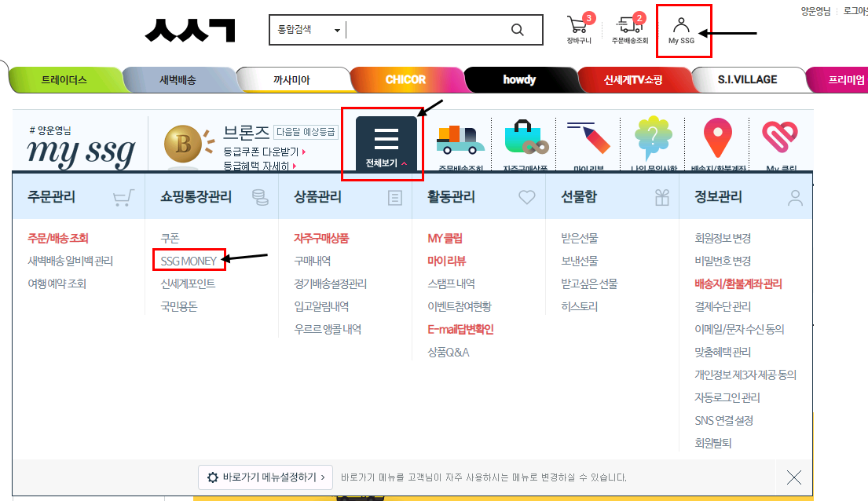Open 받고싶은 선물 link
The height and width of the screenshot is (501, 868).
(x=590, y=283)
